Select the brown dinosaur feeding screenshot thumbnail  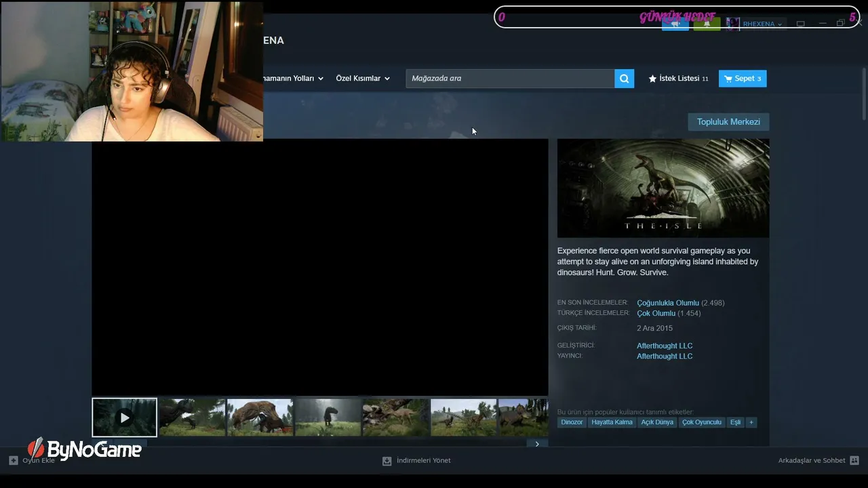point(260,418)
